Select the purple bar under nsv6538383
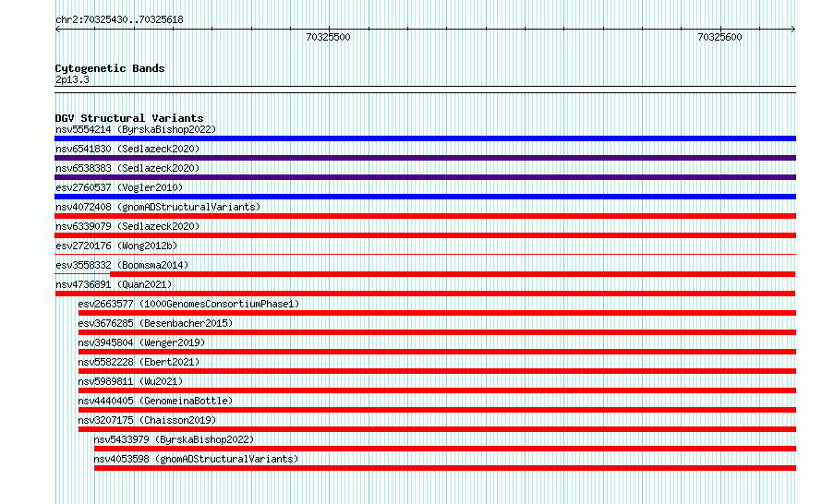Screen dimensions: 822x504 click(425, 177)
